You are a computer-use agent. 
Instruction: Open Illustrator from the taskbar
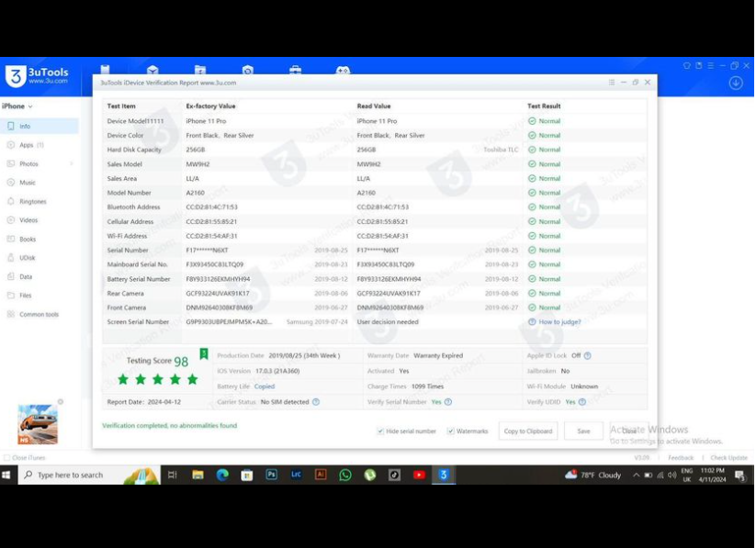tap(321, 475)
